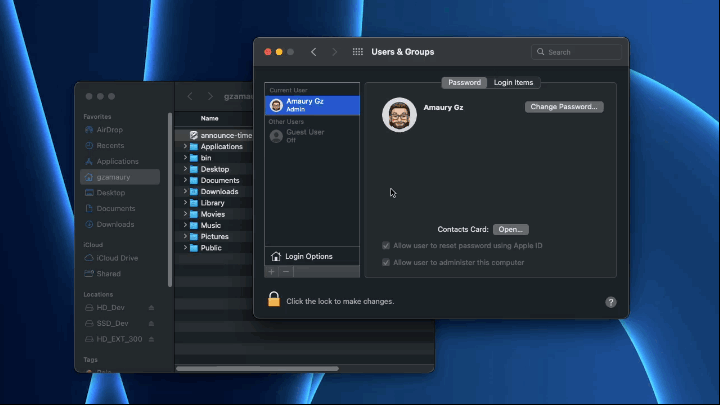The image size is (720, 405).
Task: Expand the Library folder in Finder
Action: 185,202
